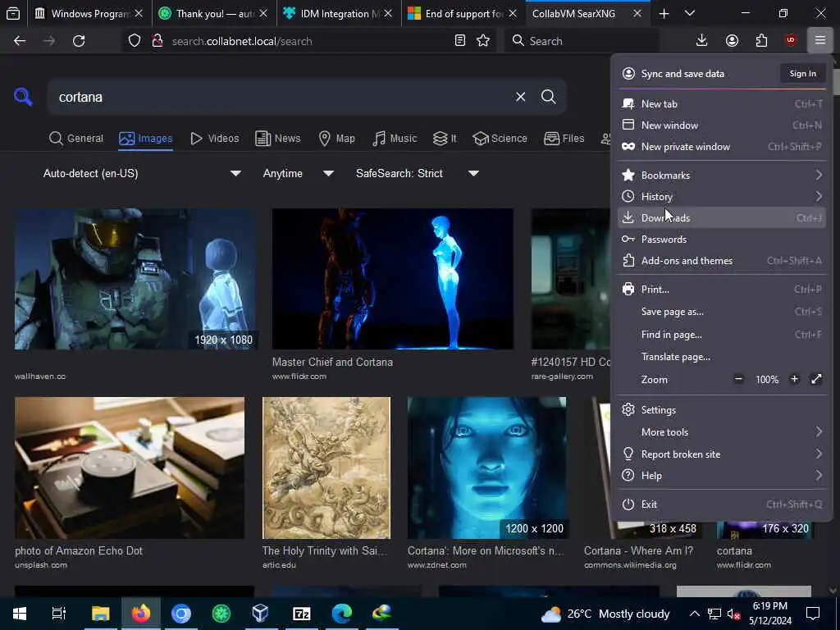Click the magnifier search submit icon
The image size is (840, 630).
549,97
